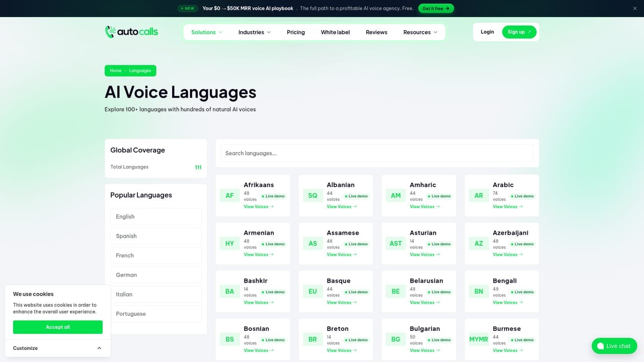The image size is (644, 362).
Task: Click the AF Afrikaans language badge
Action: point(229,196)
